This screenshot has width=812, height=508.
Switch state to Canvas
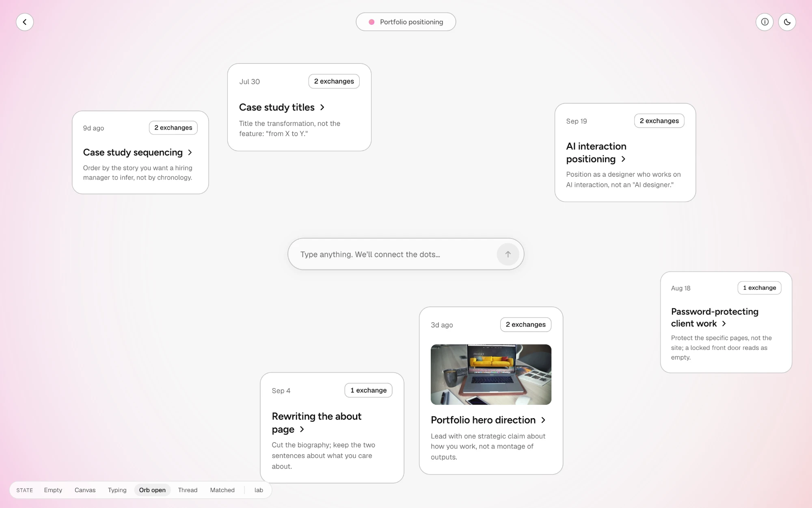click(x=85, y=490)
